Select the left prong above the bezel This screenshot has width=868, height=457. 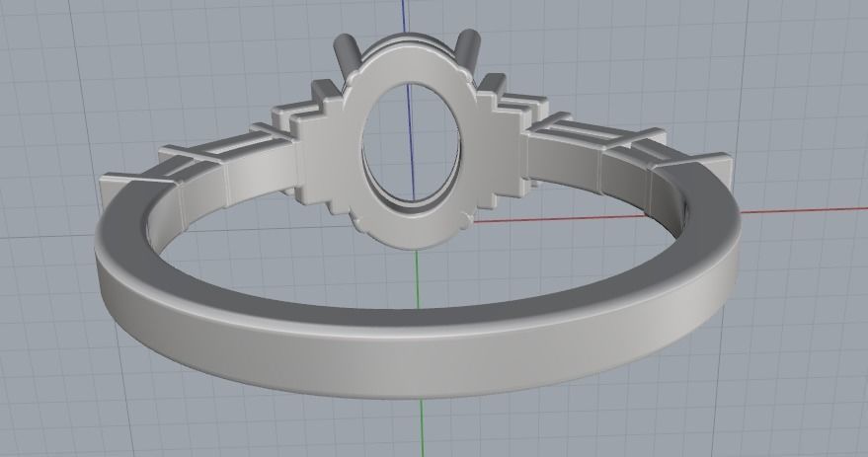click(346, 57)
